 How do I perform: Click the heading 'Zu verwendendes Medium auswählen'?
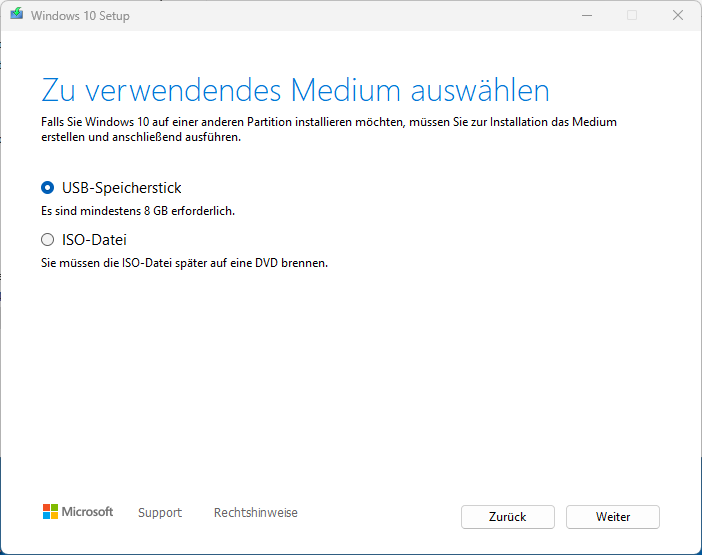[295, 90]
